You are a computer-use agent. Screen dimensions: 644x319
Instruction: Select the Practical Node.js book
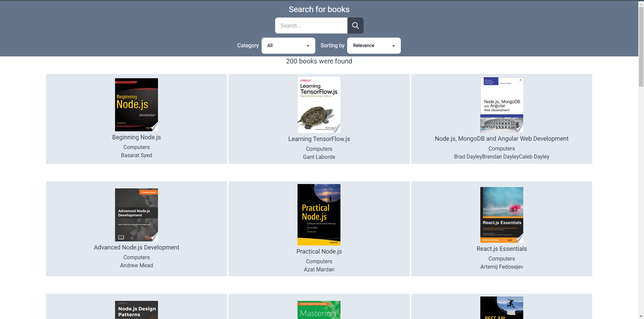(319, 251)
